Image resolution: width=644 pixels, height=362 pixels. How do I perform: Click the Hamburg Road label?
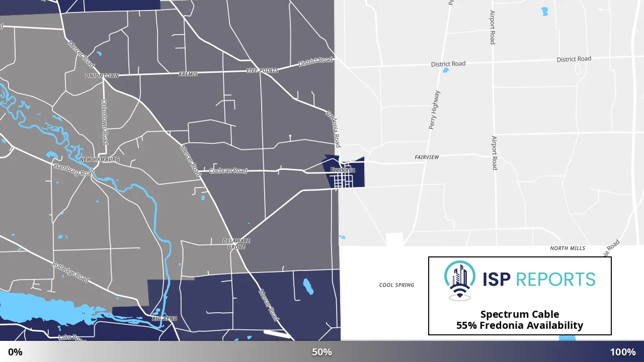pos(73,170)
